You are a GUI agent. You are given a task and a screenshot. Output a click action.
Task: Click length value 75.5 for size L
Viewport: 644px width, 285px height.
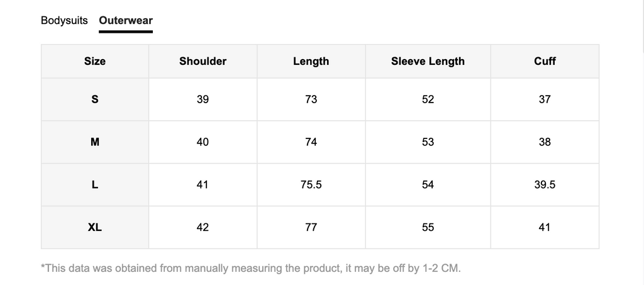tap(311, 185)
